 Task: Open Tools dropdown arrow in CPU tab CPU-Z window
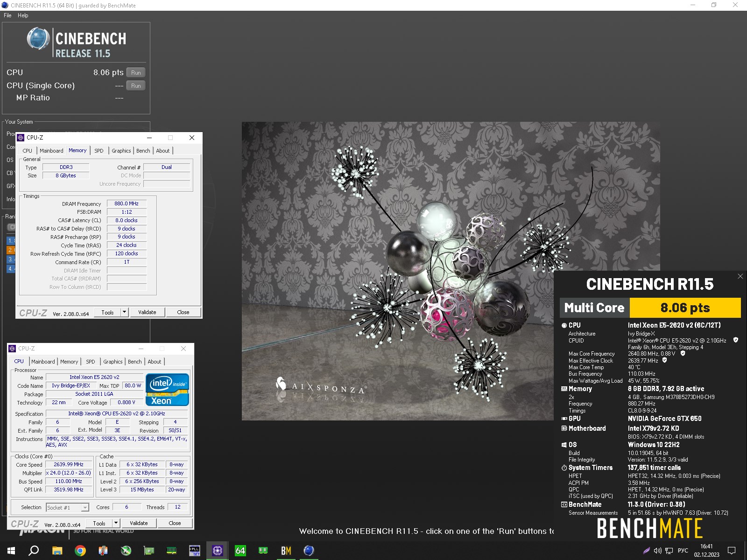point(116,523)
